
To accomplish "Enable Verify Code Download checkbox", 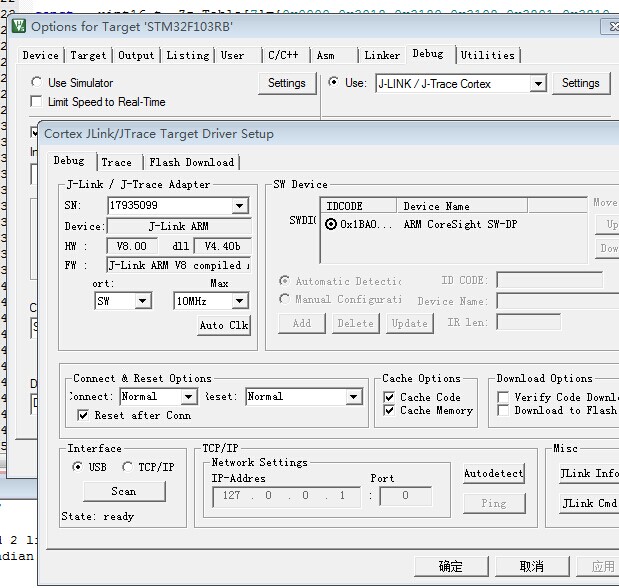I will click(x=503, y=397).
